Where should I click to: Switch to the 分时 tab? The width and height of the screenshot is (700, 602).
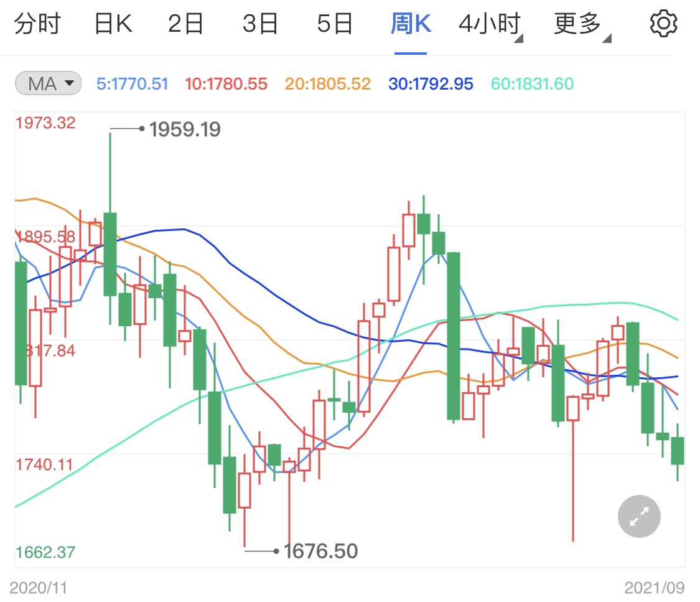coord(37,24)
